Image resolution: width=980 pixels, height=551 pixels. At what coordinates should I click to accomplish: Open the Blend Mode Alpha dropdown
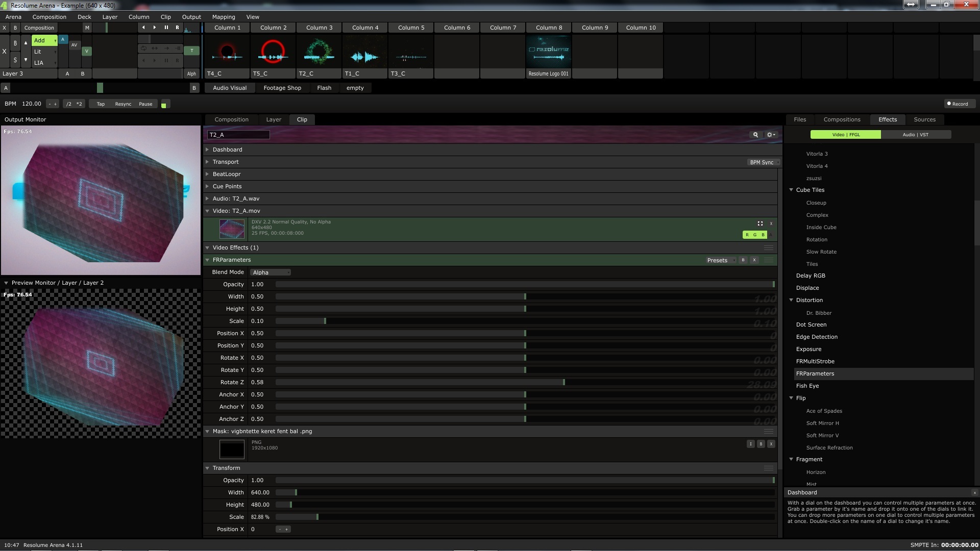(271, 272)
